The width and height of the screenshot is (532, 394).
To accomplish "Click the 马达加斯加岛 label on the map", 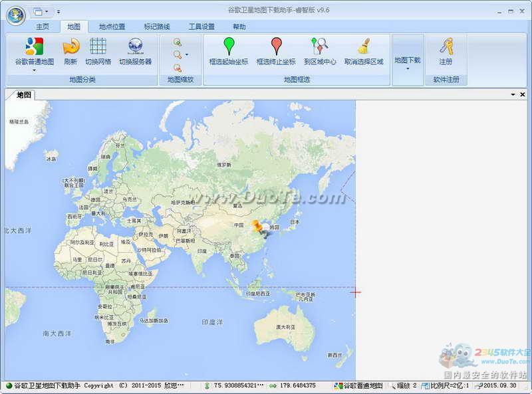I will pos(154,320).
